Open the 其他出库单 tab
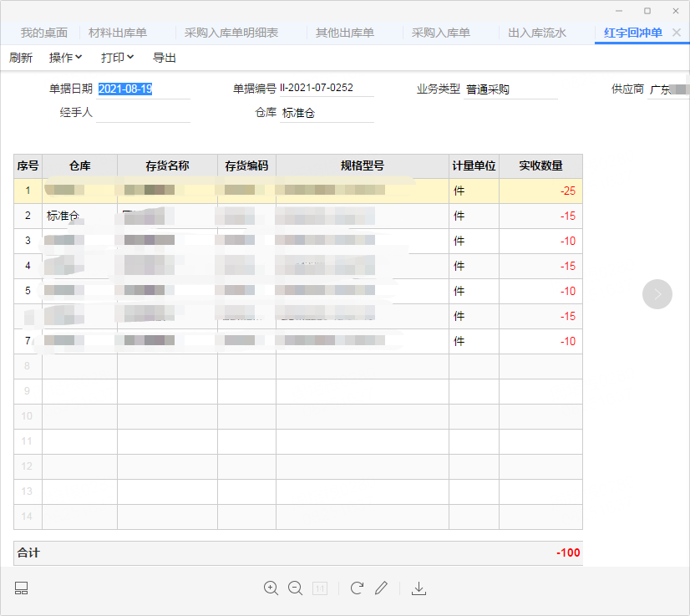The height and width of the screenshot is (616, 690). coord(344,33)
